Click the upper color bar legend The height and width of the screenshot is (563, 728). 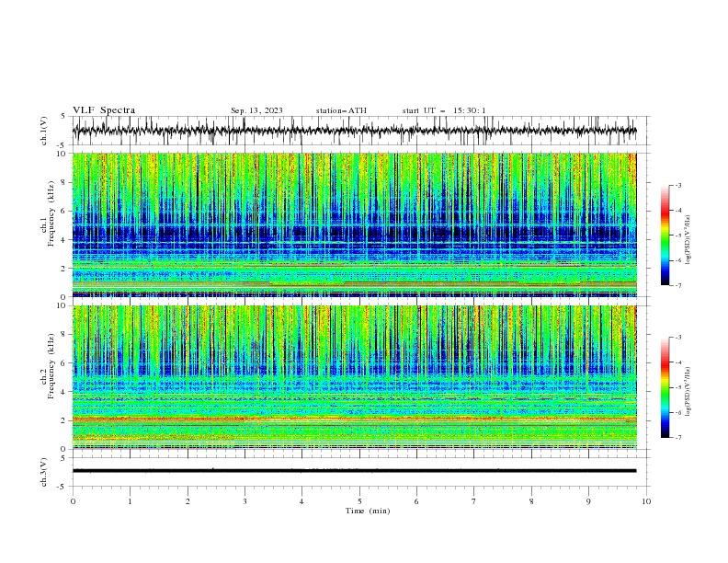[665, 236]
